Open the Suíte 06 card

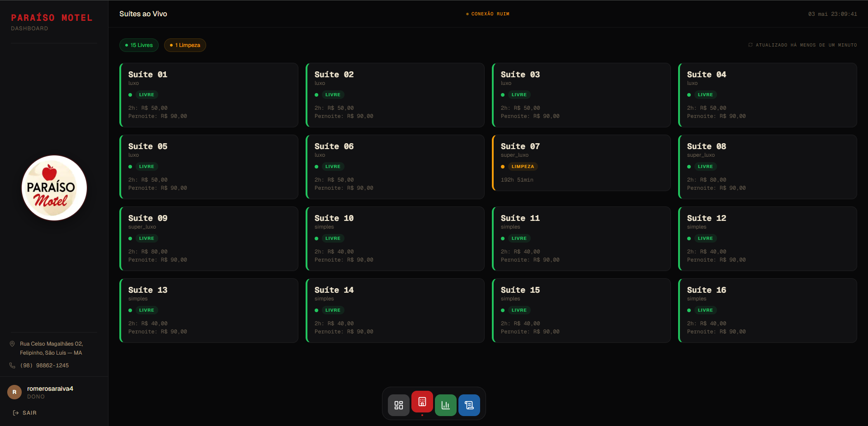[x=395, y=167]
